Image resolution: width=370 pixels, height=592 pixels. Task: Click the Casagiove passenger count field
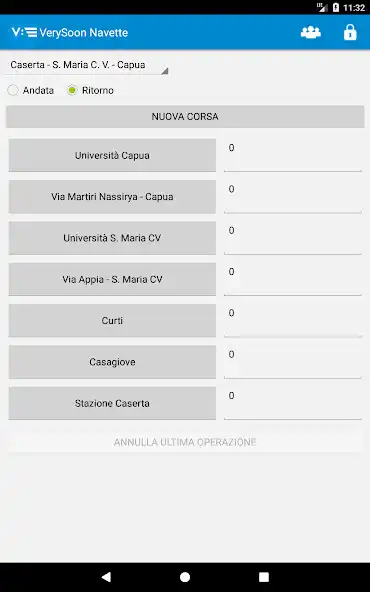click(x=293, y=362)
